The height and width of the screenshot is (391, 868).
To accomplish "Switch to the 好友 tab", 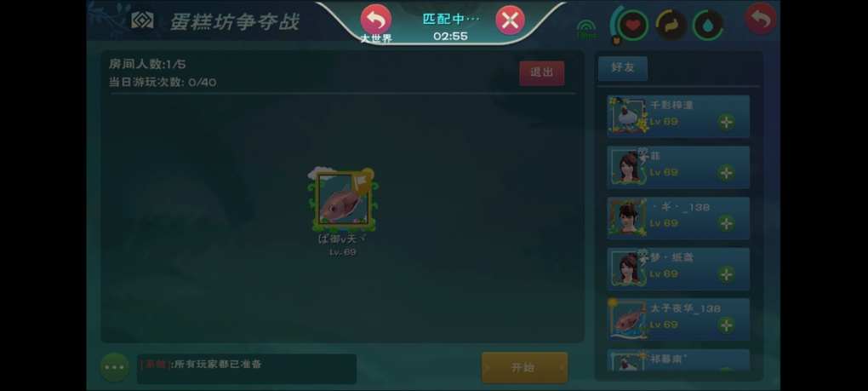I will click(x=623, y=67).
